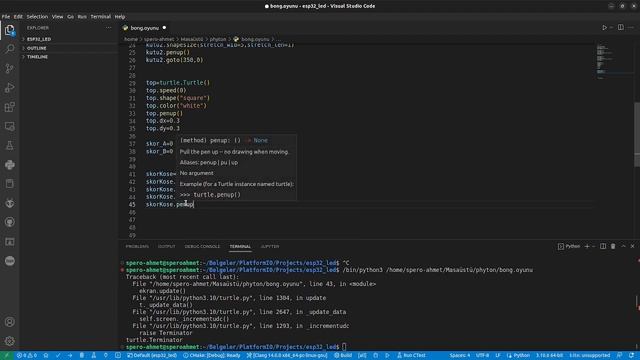The image size is (640, 360).
Task: Click the editor vertical scrollbar
Action: click(x=637, y=135)
